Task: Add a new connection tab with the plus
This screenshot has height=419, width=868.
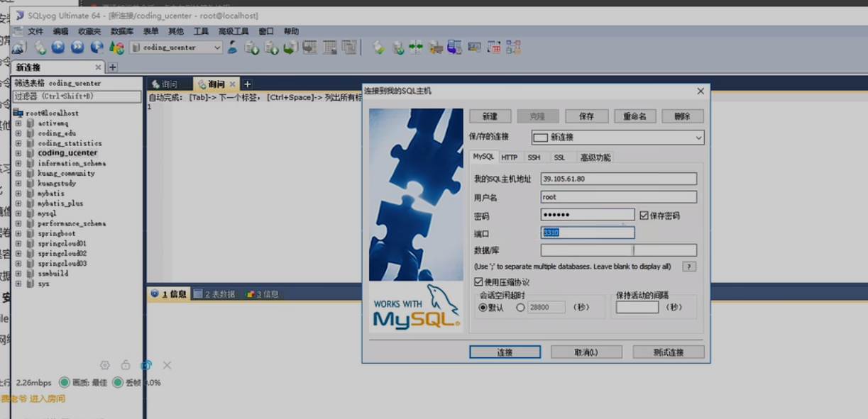Action: click(112, 67)
